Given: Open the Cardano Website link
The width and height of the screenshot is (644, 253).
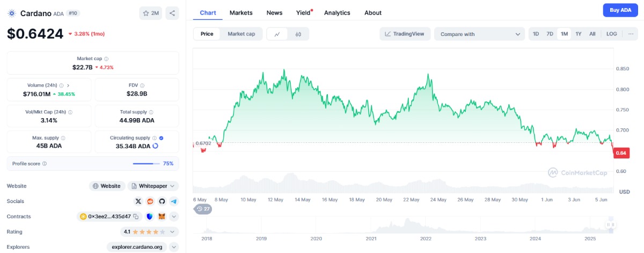Looking at the screenshot, I should 107,186.
